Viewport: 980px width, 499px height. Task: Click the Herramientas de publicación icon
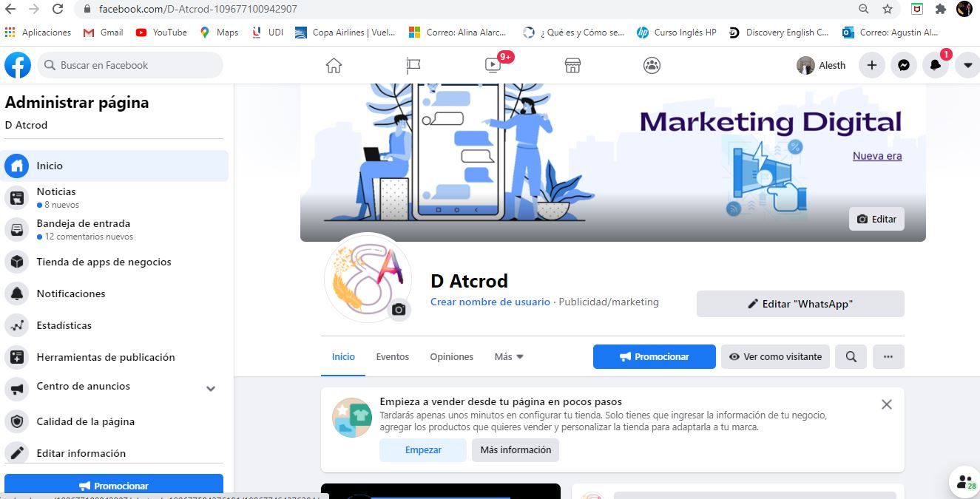coord(17,357)
